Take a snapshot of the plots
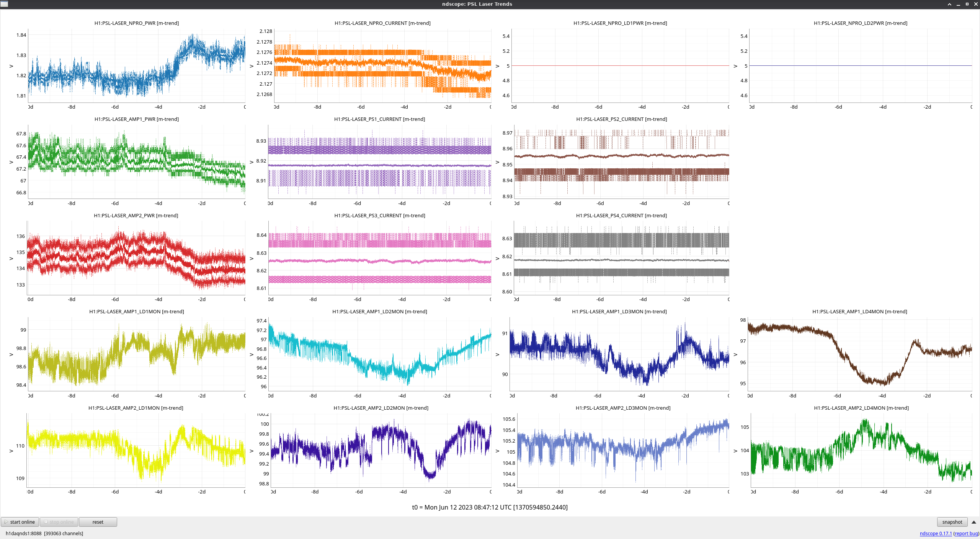This screenshot has width=980, height=539. (952, 522)
